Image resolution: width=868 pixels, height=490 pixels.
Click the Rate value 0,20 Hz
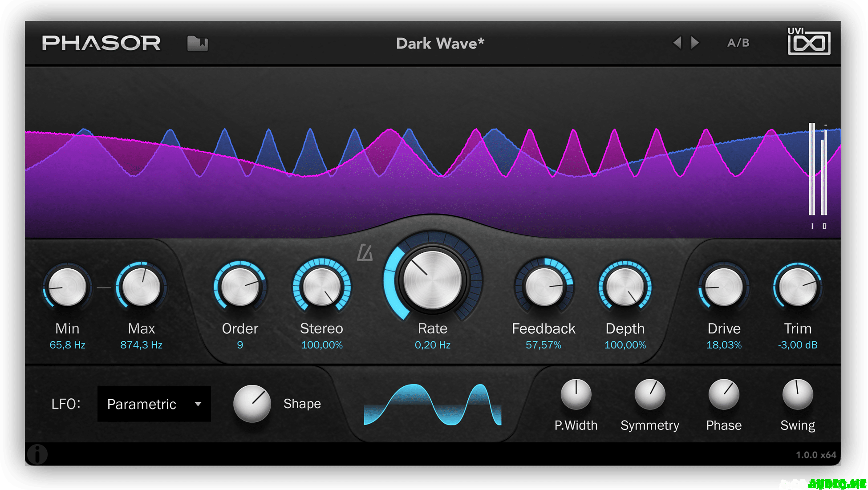[432, 345]
